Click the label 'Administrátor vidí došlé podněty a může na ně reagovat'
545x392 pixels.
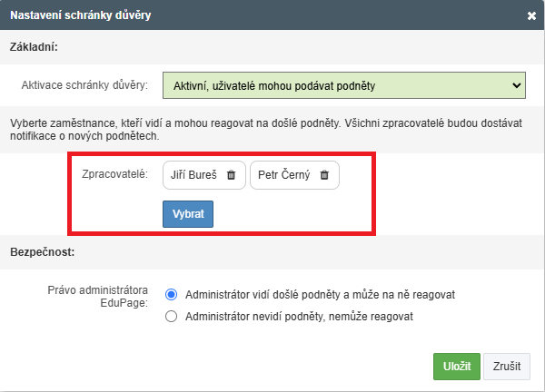(320, 295)
